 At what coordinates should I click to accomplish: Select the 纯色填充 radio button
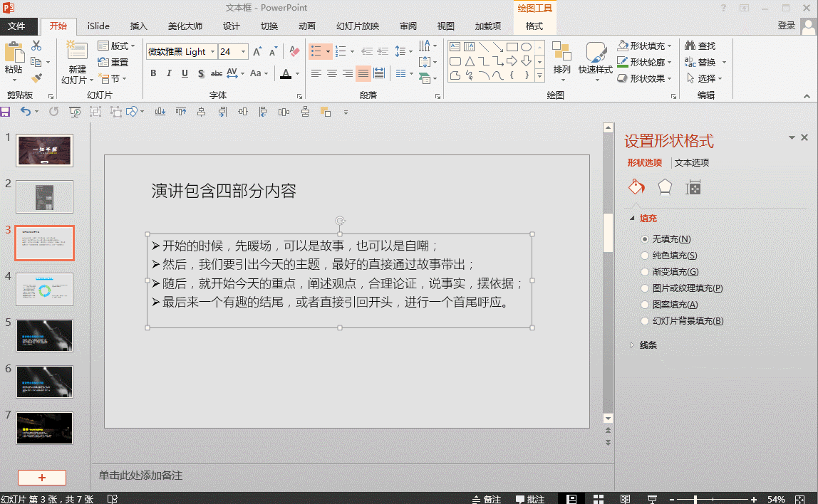[645, 256]
